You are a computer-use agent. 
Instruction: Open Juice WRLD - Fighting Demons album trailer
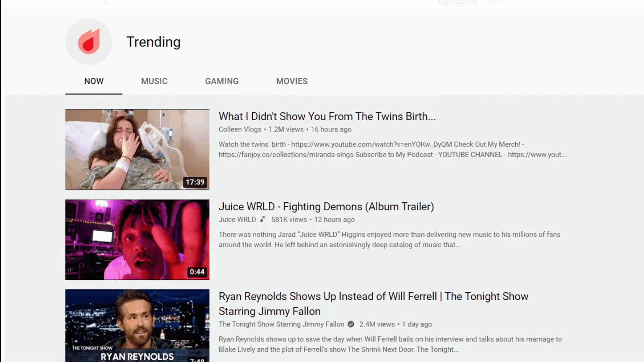(326, 207)
